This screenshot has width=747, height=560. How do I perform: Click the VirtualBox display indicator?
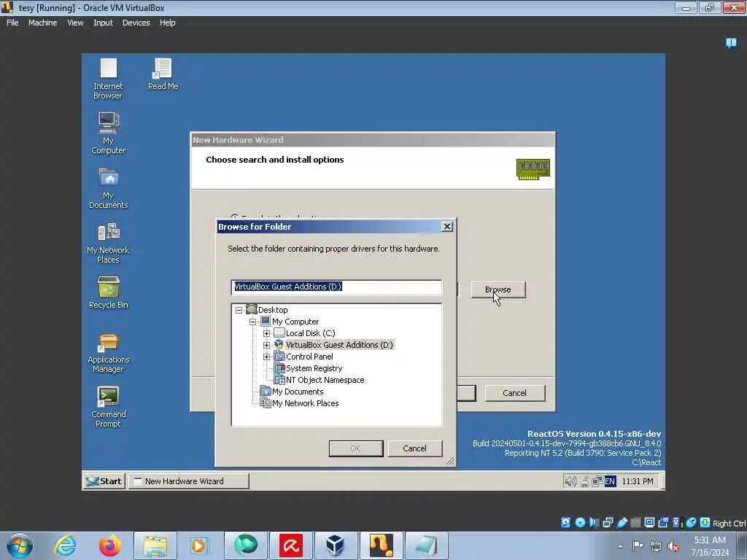(649, 522)
